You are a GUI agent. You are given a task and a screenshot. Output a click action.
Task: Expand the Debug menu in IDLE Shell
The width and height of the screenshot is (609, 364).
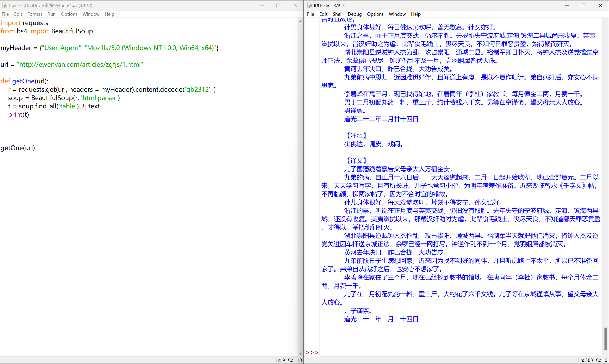click(354, 14)
